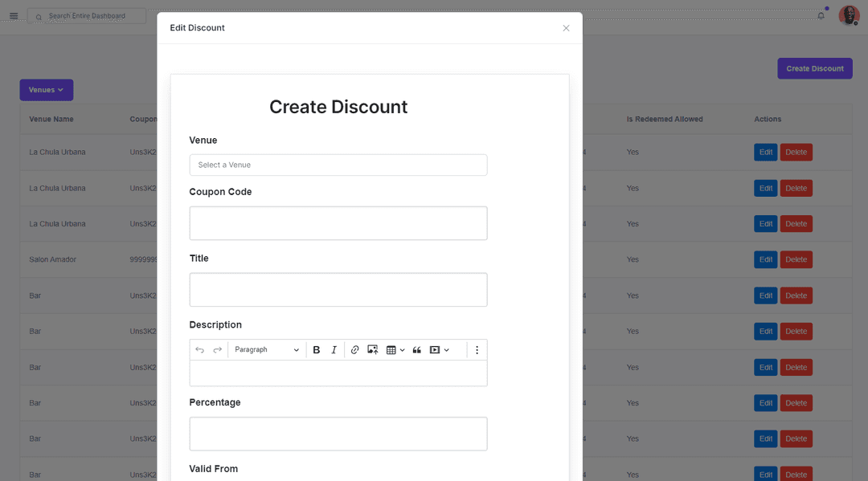Insert a block quote
This screenshot has width=868, height=481.
click(417, 350)
